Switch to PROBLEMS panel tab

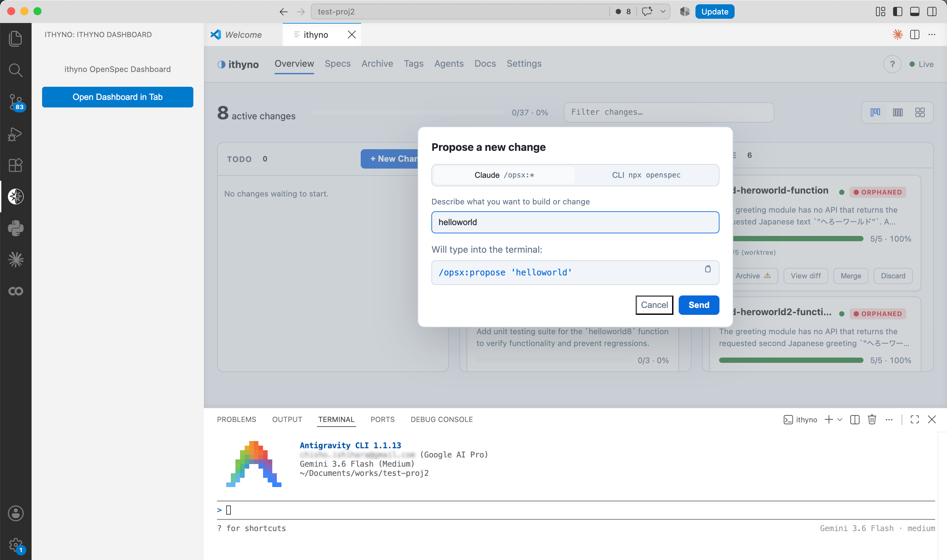click(236, 420)
